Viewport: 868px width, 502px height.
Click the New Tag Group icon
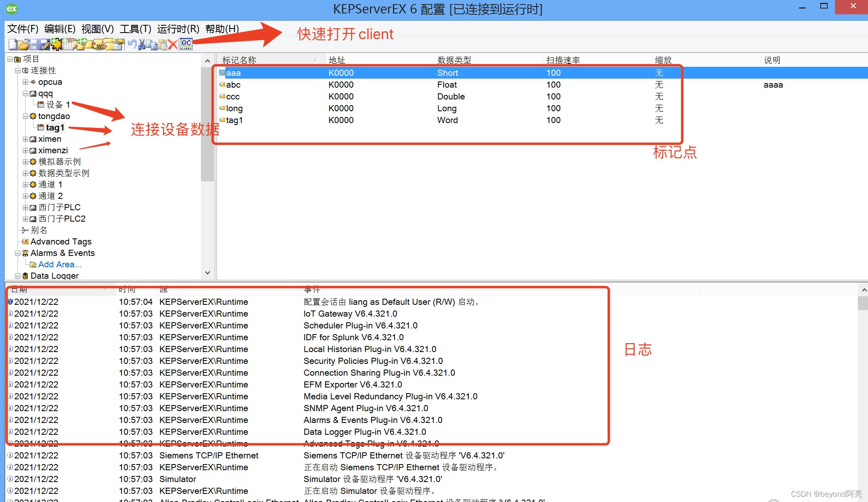pyautogui.click(x=78, y=44)
